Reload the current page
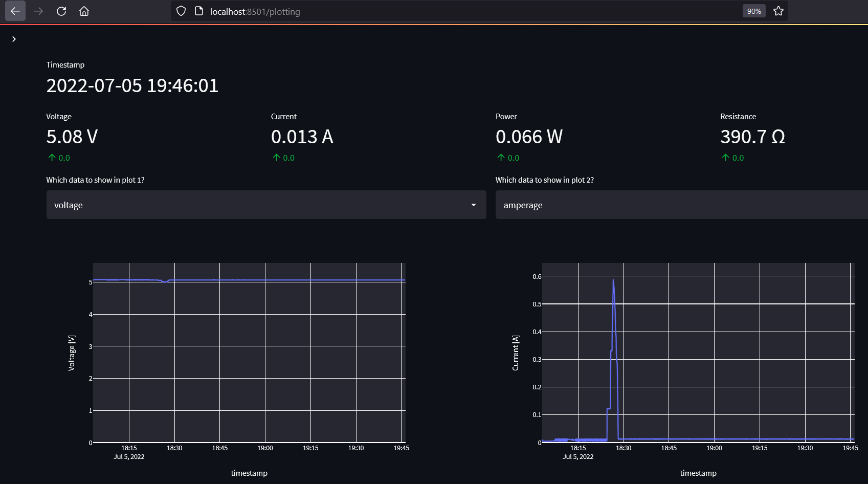The image size is (868, 484). [x=61, y=11]
